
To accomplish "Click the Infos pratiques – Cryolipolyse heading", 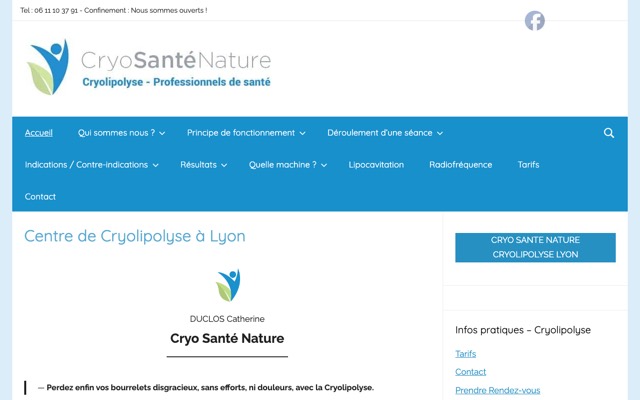I will click(523, 330).
